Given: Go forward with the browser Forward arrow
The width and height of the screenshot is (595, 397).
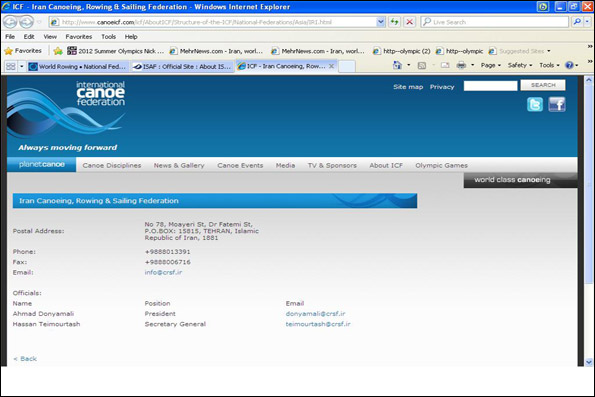Looking at the screenshot, I should pos(26,22).
